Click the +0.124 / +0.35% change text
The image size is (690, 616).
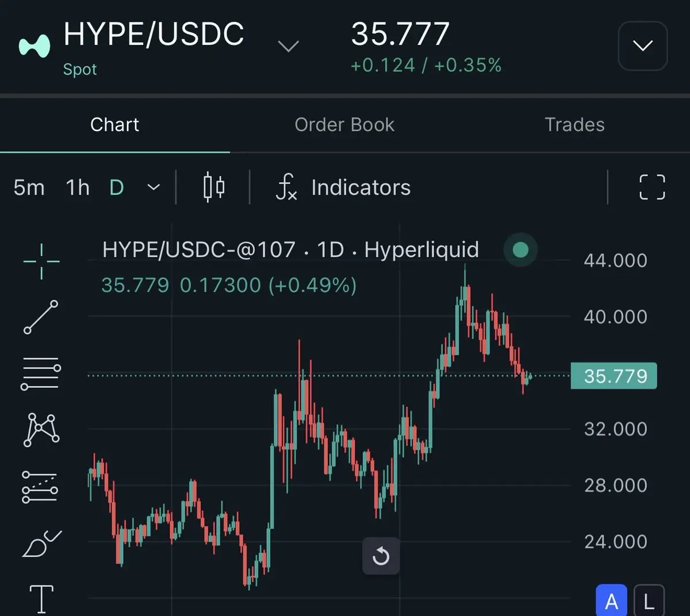426,65
